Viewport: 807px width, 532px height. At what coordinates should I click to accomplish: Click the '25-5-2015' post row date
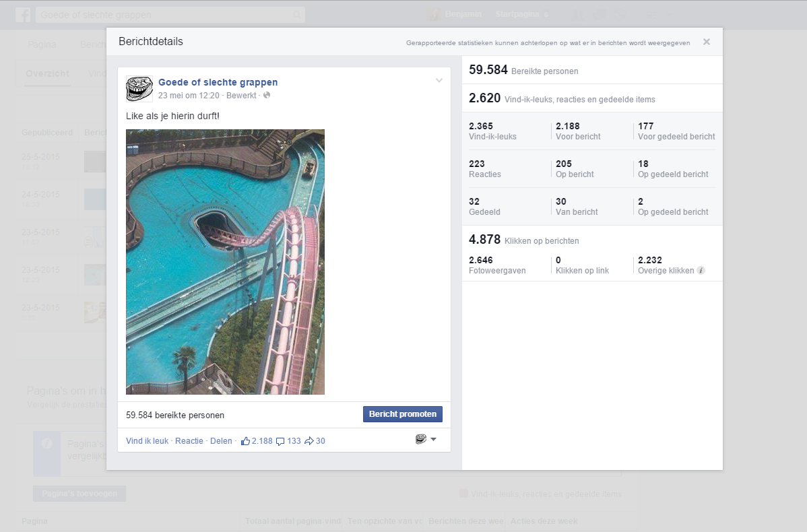tap(40, 156)
